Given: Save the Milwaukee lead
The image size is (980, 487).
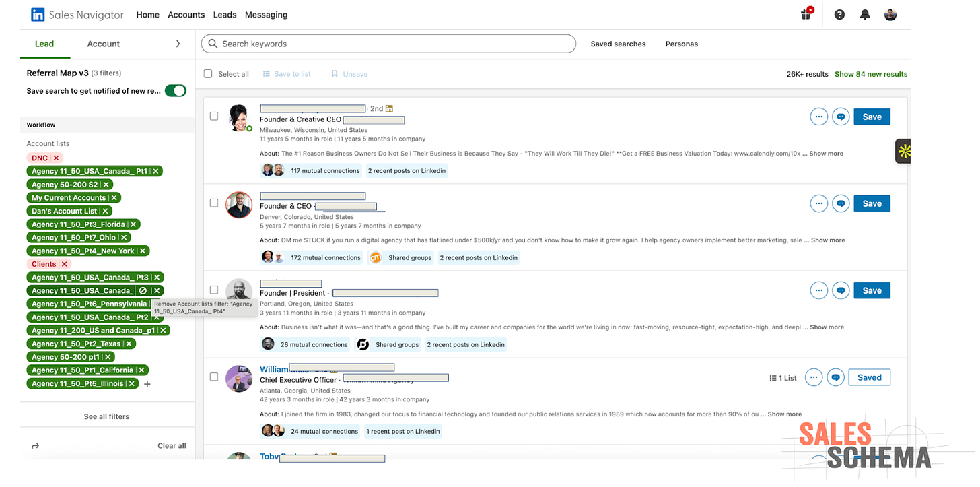Looking at the screenshot, I should coord(872,117).
